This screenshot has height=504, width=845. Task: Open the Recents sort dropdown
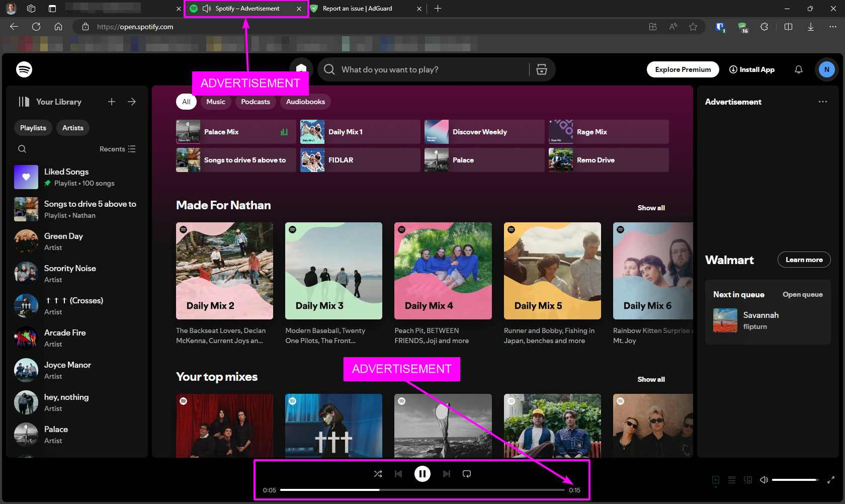click(118, 149)
